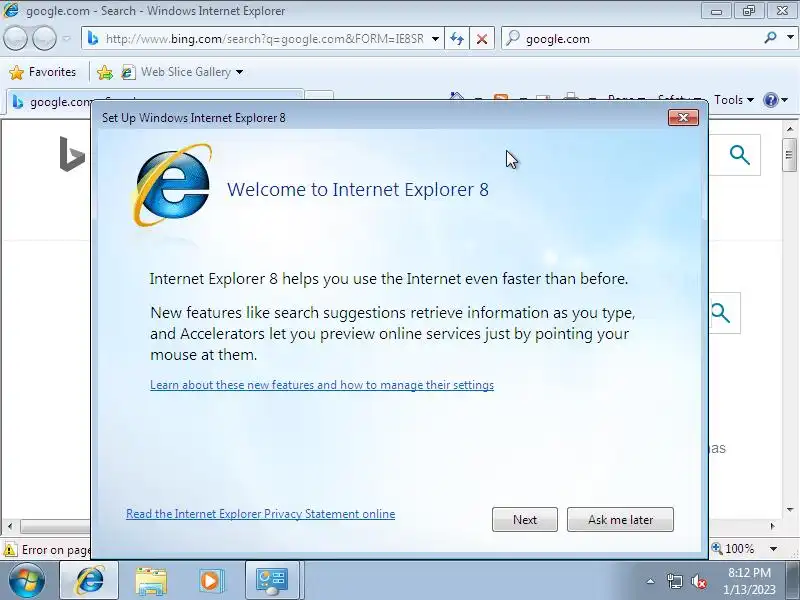
Task: Click the Bing search magnifier at page top
Action: coord(739,155)
